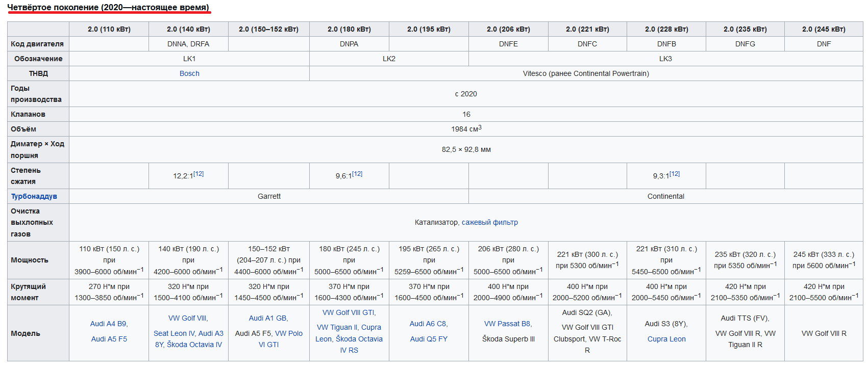
Task: Select torque cell 270 Н*м при 1300–3850
Action: point(109,292)
